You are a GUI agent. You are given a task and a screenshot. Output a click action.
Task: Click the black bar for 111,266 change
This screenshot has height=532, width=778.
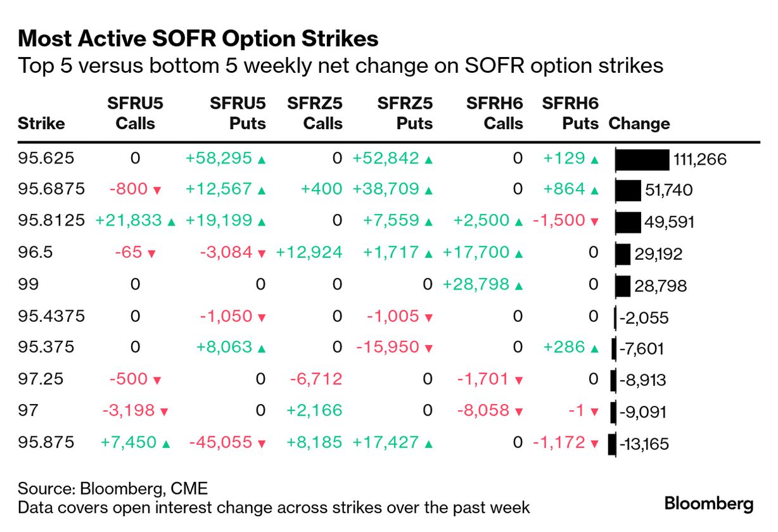(x=642, y=160)
